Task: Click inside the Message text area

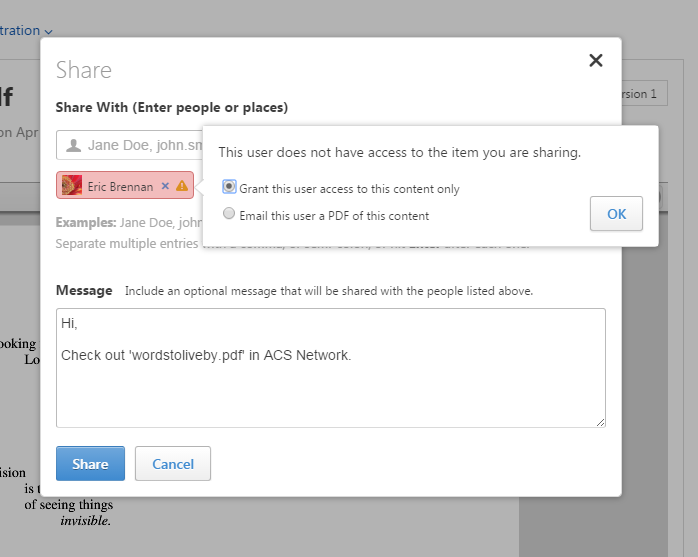Action: tap(330, 380)
